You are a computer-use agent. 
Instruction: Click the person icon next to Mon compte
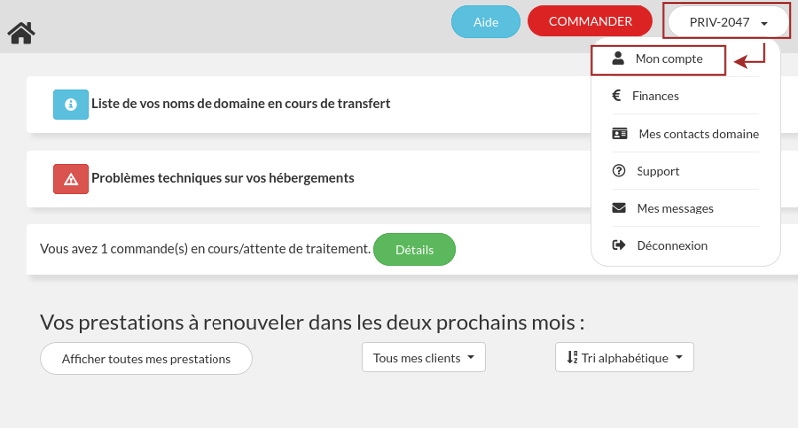[618, 58]
